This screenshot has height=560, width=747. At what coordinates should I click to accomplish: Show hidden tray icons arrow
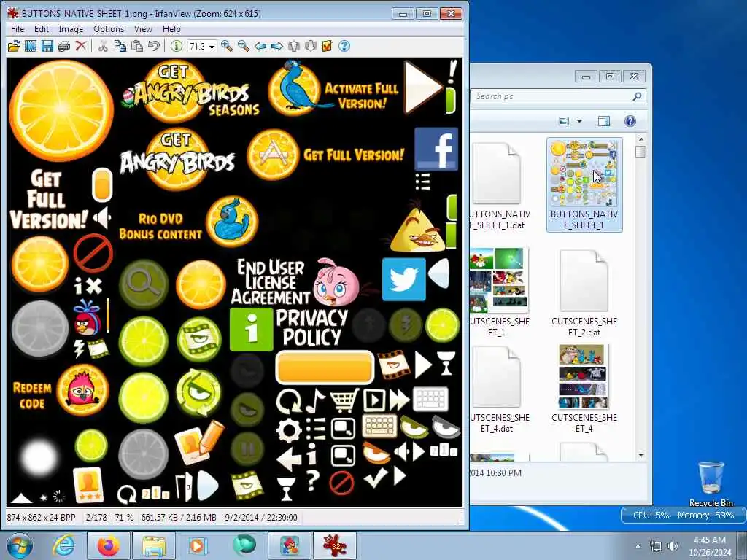coord(638,546)
